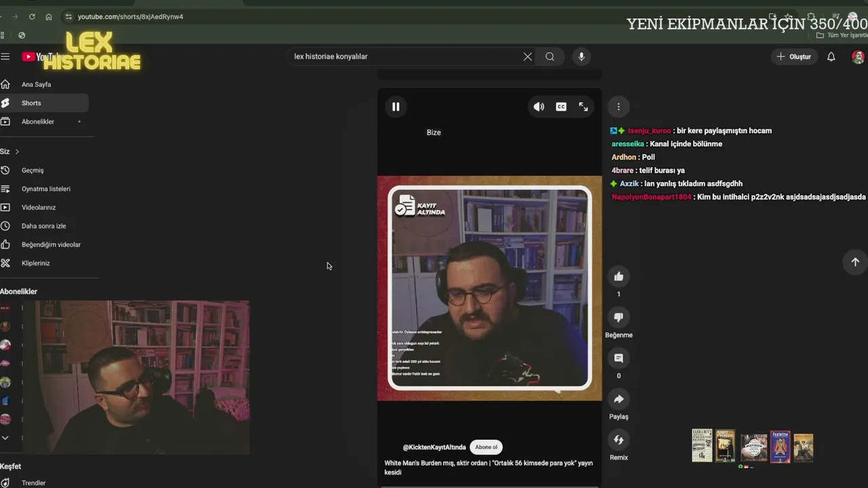Click the NapolyonBonapart1804 chat message
The width and height of the screenshot is (868, 488).
click(738, 197)
